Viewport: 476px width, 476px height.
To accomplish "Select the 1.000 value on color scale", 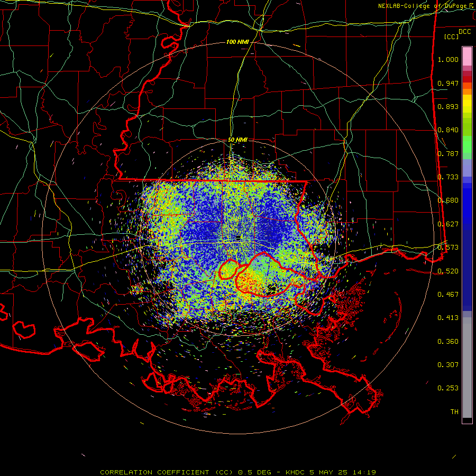I will 448,59.
